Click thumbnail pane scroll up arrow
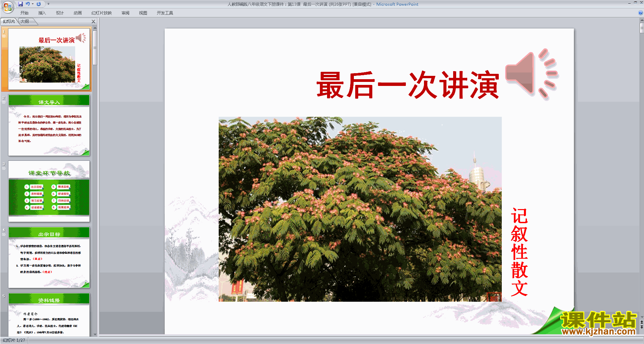 (x=95, y=29)
